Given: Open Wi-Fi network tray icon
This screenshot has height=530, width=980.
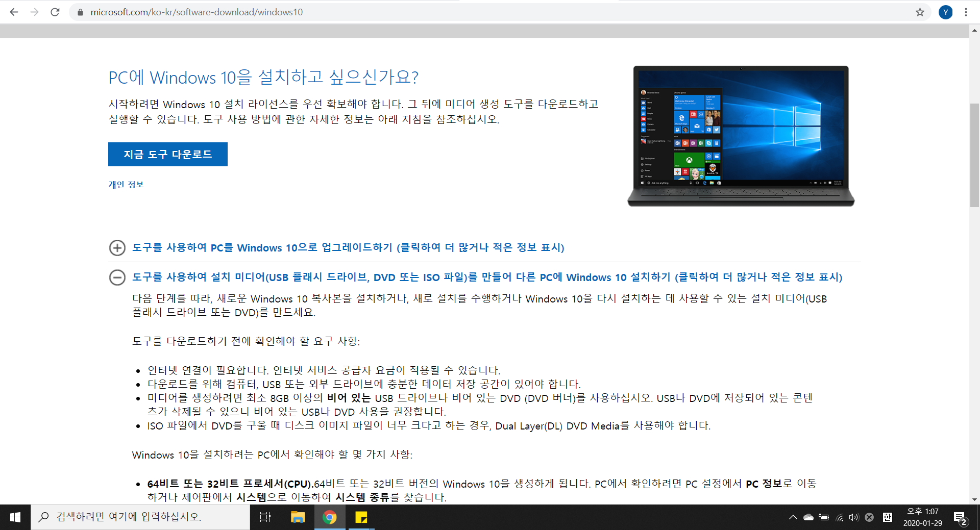Looking at the screenshot, I should (x=839, y=517).
